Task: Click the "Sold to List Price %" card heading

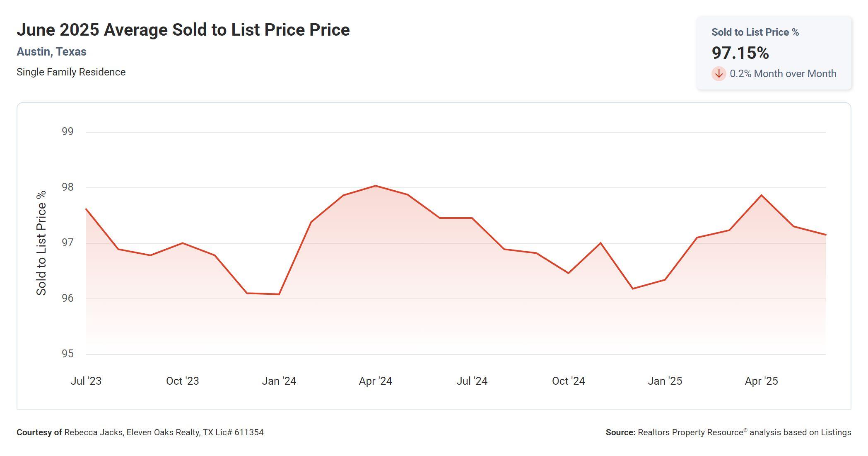Action: point(755,32)
